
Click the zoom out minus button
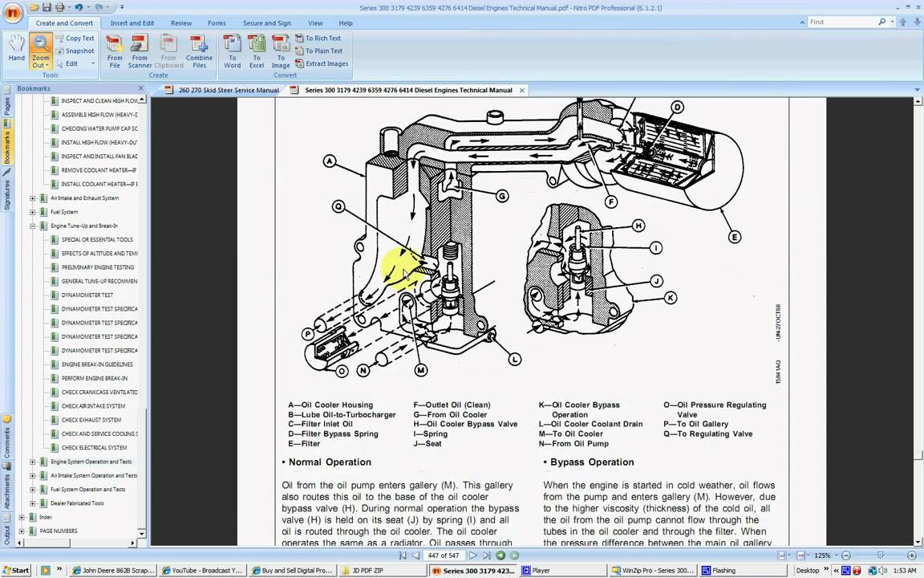(846, 556)
